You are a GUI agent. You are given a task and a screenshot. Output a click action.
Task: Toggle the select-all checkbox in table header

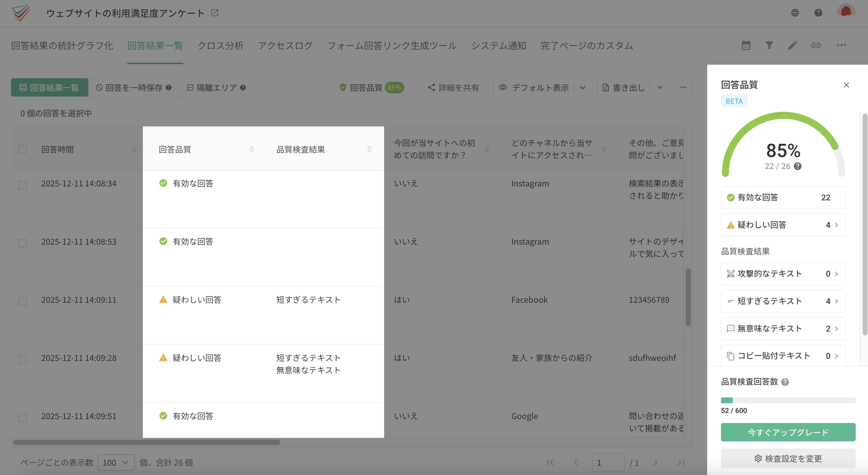[x=23, y=149]
